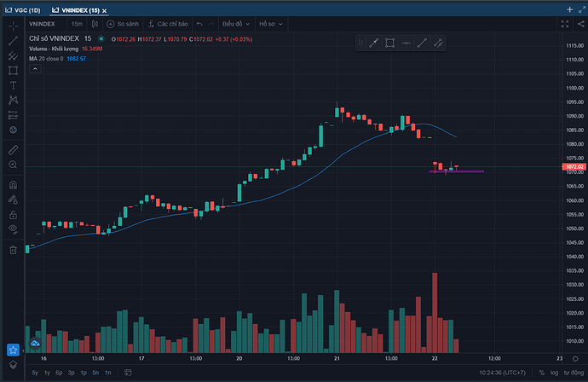Viewport: 588px width, 382px height.
Task: Click the MA 20 close indicator legend
Action: pos(57,59)
